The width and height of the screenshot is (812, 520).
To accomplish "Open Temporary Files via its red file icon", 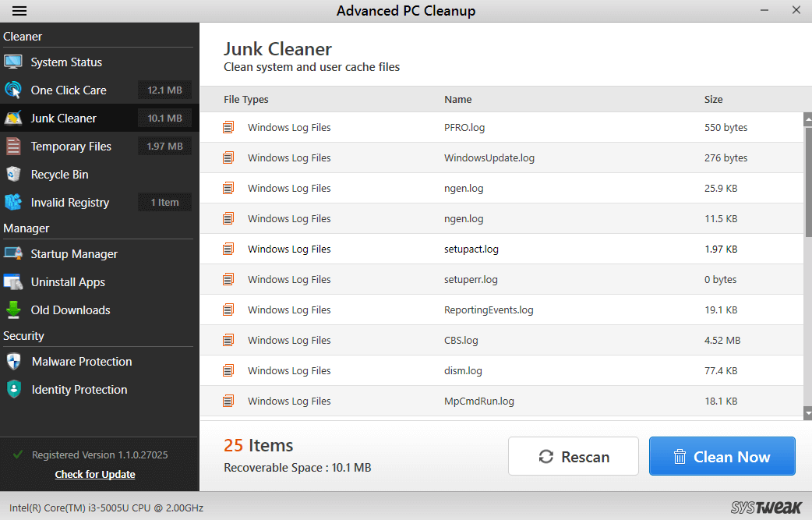I will point(13,146).
